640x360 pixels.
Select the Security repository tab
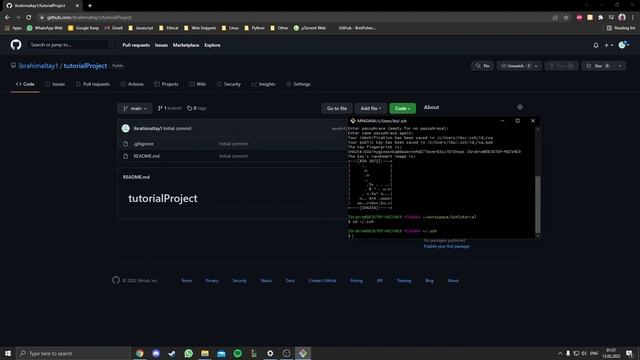click(229, 84)
